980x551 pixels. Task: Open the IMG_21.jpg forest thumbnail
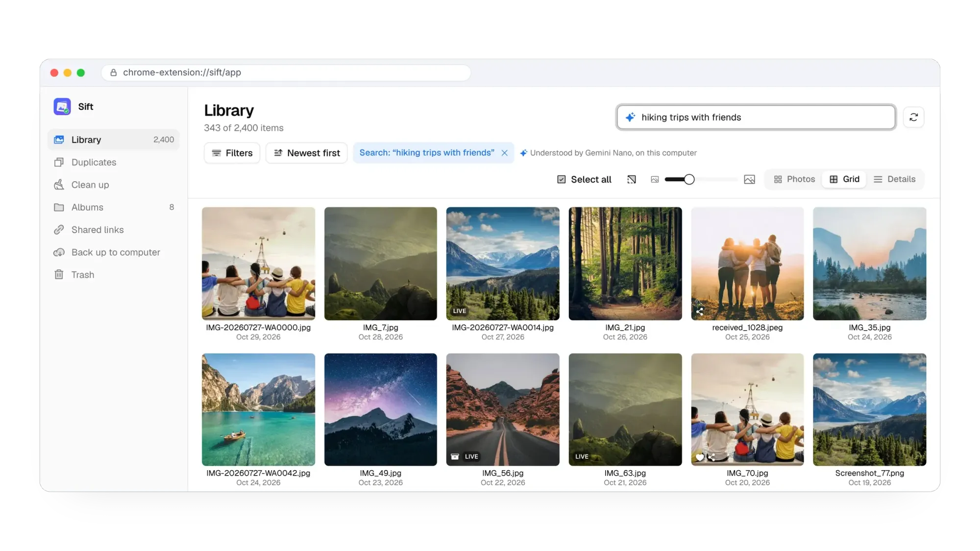(625, 264)
